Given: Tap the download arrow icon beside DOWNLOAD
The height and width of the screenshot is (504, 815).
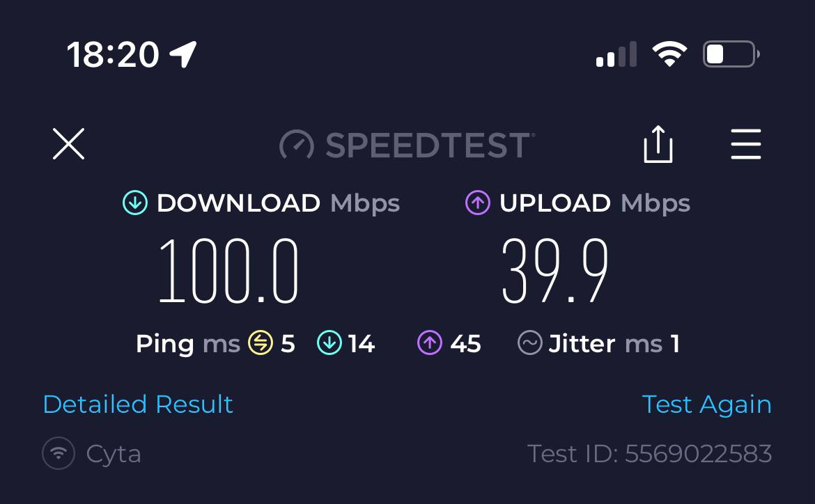Looking at the screenshot, I should coord(135,203).
